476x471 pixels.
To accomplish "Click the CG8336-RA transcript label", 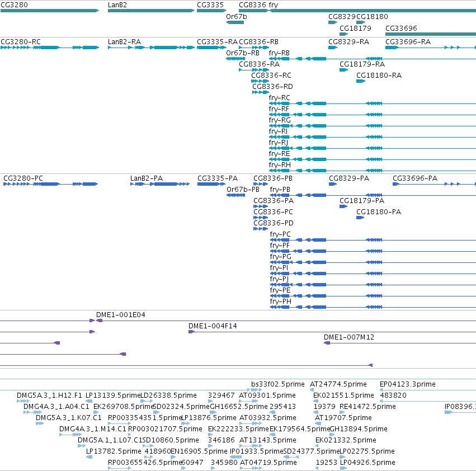I will point(259,64).
